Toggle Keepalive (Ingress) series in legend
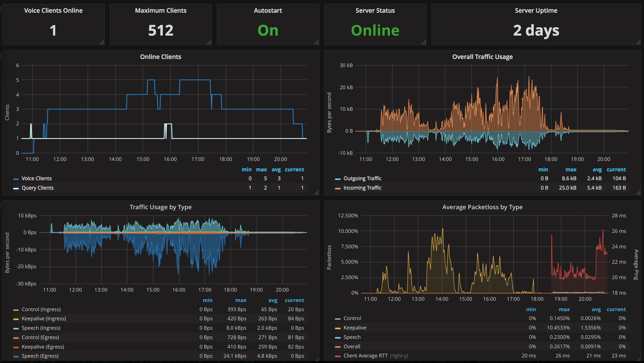644x363 pixels. click(44, 319)
